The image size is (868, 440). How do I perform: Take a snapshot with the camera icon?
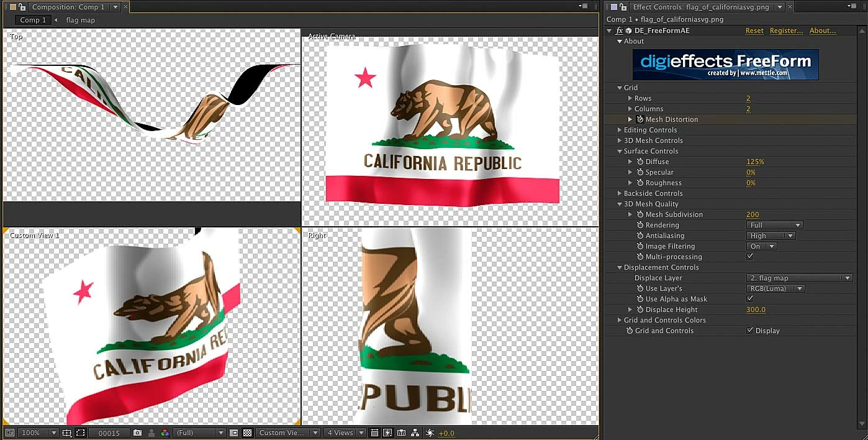(x=138, y=433)
